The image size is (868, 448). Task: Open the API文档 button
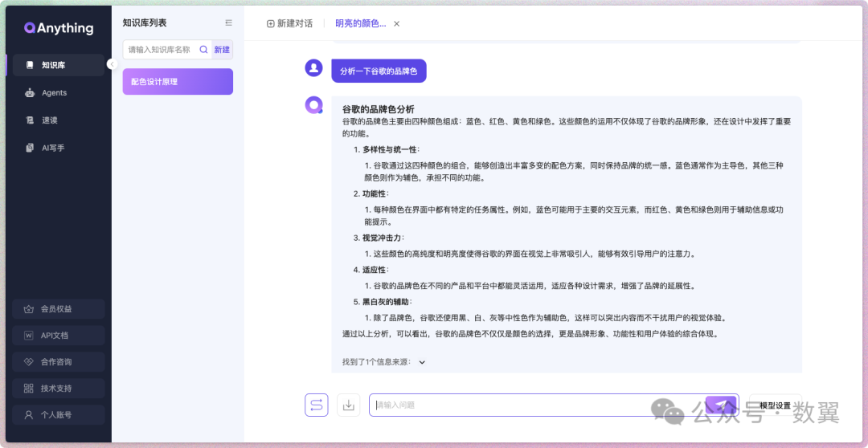click(59, 336)
